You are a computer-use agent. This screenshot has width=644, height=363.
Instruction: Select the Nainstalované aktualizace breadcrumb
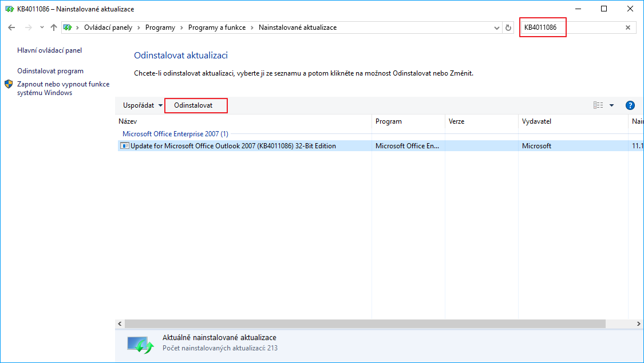pyautogui.click(x=298, y=27)
